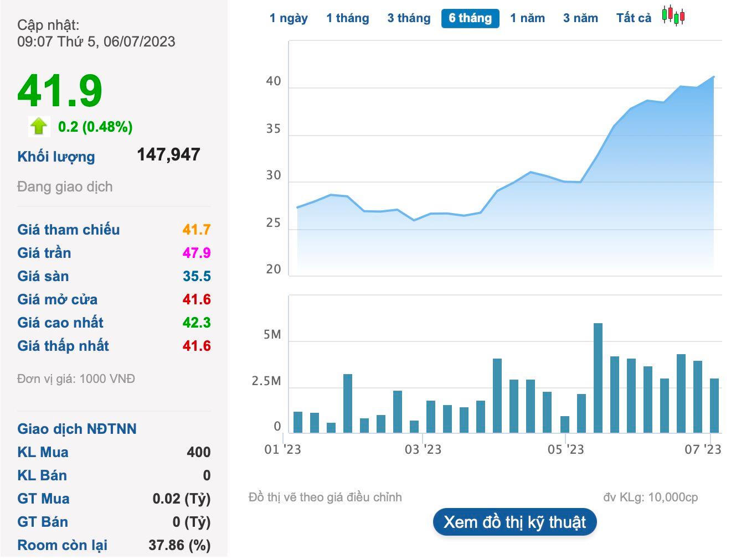
Task: Open 'Xem đồ thị kỹ thuật' button
Action: click(514, 522)
